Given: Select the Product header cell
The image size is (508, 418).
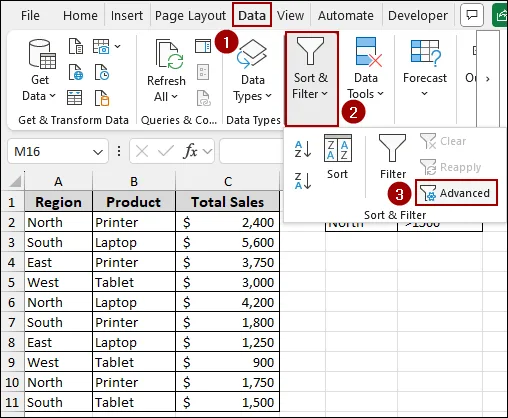Looking at the screenshot, I should pos(134,202).
